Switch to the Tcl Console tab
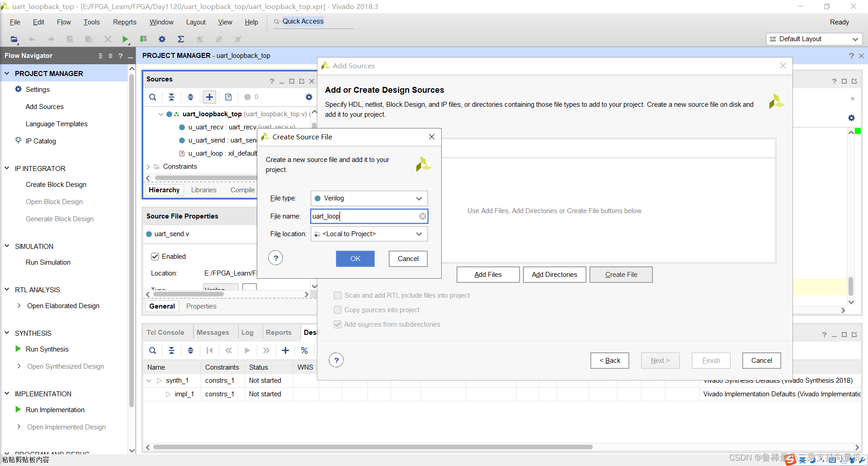This screenshot has width=868, height=466. [x=165, y=333]
